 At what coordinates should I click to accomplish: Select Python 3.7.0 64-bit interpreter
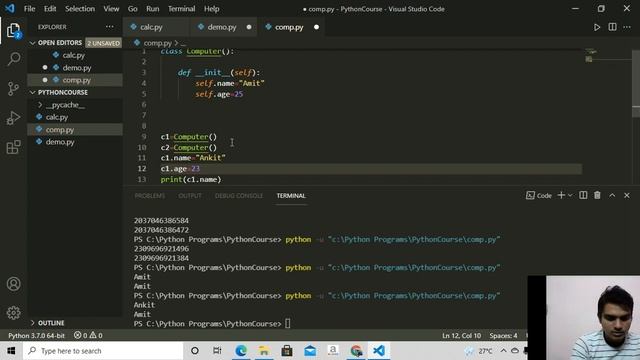tap(37, 336)
